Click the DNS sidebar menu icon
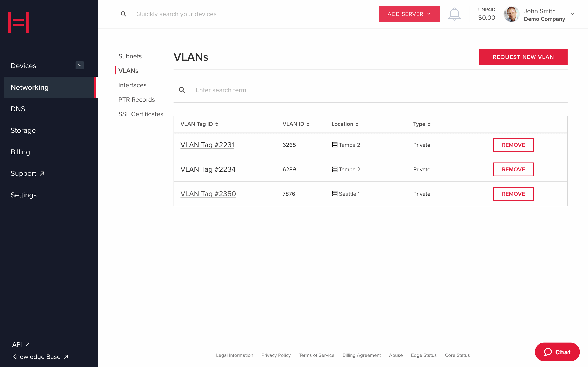This screenshot has height=367, width=588. click(x=18, y=109)
